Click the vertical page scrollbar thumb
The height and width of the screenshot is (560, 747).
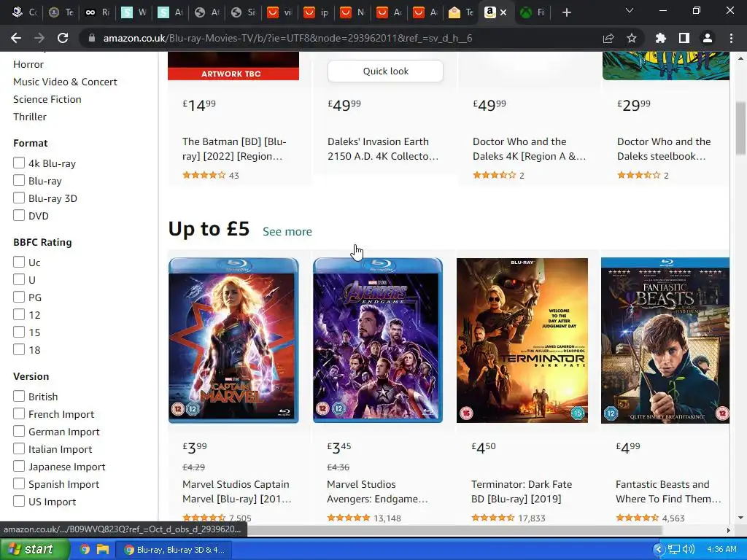point(740,128)
